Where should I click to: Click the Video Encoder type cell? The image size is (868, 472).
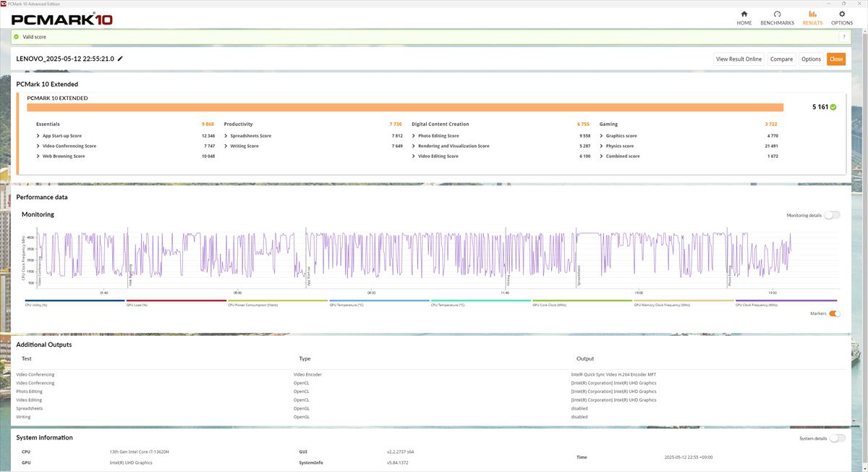[307, 374]
